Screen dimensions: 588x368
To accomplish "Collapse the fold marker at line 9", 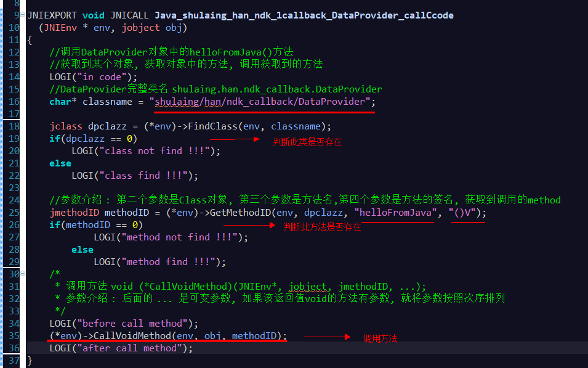I will [23, 15].
